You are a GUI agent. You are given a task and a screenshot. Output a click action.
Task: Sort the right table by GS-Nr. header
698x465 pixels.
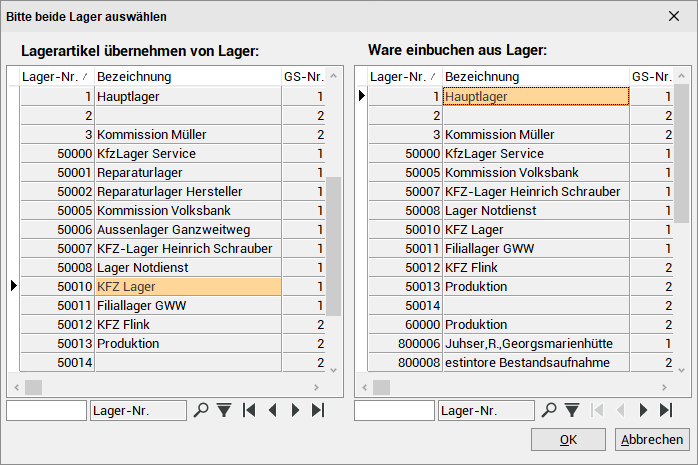pyautogui.click(x=652, y=77)
